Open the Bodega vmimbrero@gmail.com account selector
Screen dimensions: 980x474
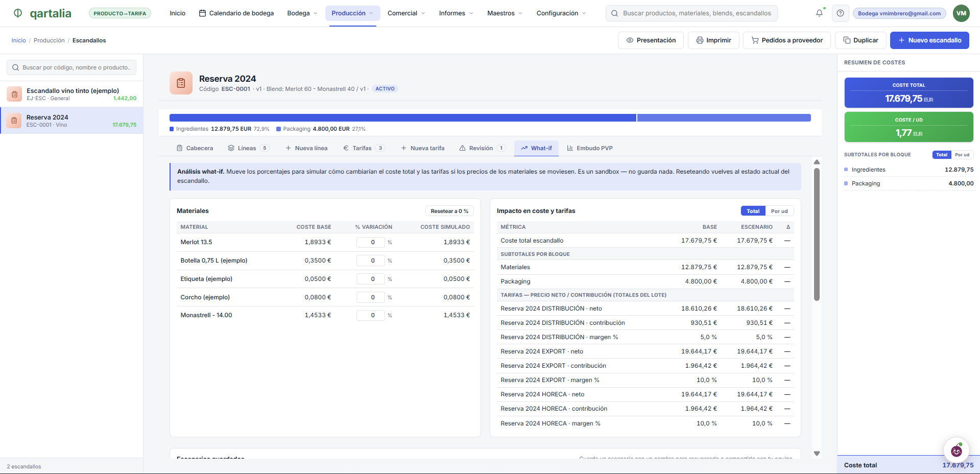[x=899, y=13]
